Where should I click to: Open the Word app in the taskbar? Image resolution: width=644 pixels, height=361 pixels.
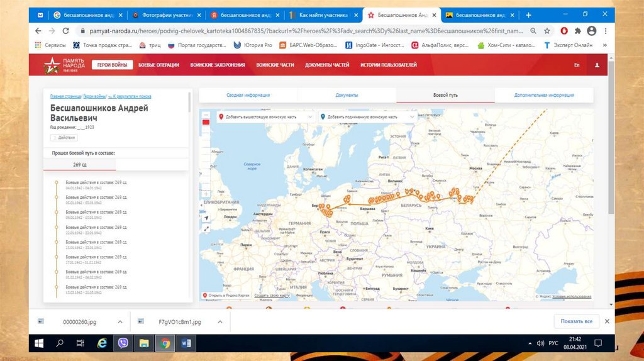(x=186, y=343)
